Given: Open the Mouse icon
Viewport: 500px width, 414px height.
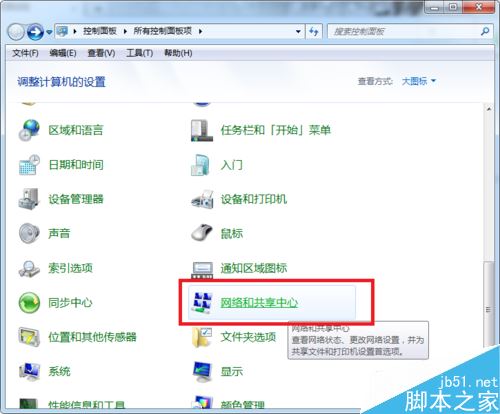Looking at the screenshot, I should coord(201,233).
